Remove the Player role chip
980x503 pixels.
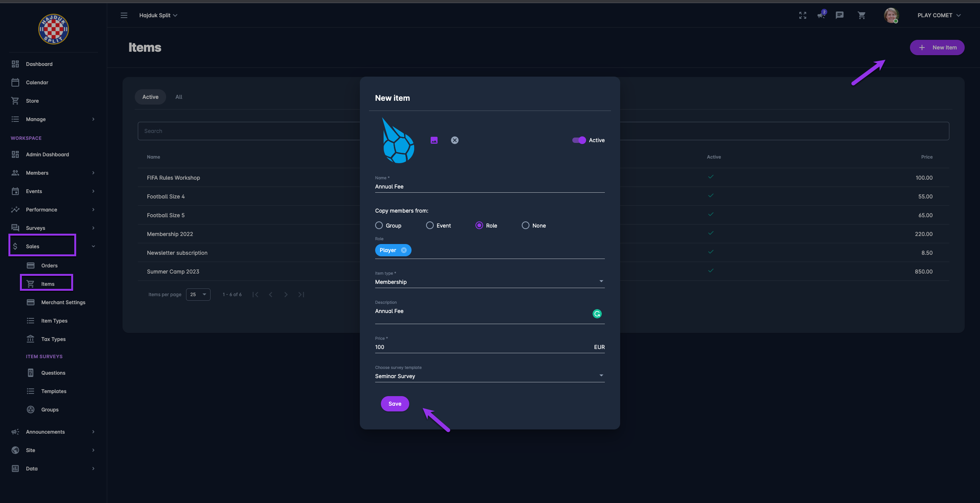404,250
